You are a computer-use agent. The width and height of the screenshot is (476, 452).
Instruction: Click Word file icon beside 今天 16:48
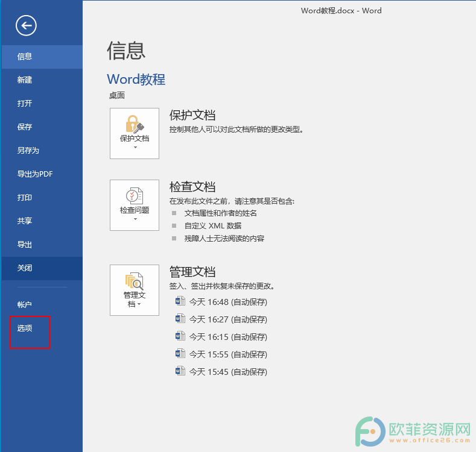tap(180, 301)
